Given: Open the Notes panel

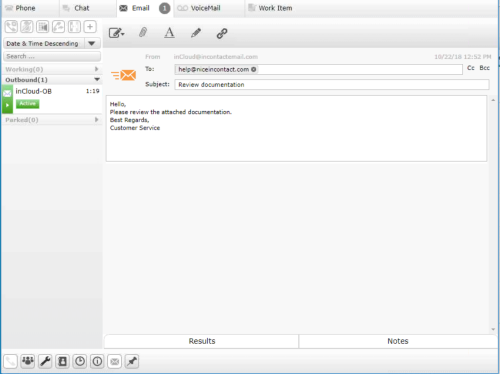Looking at the screenshot, I should (398, 341).
